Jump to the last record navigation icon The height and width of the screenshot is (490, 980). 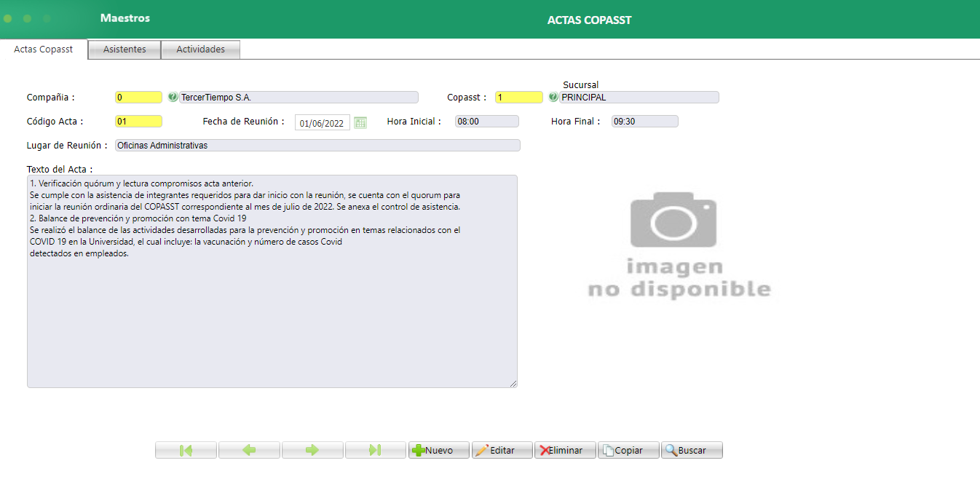click(375, 449)
